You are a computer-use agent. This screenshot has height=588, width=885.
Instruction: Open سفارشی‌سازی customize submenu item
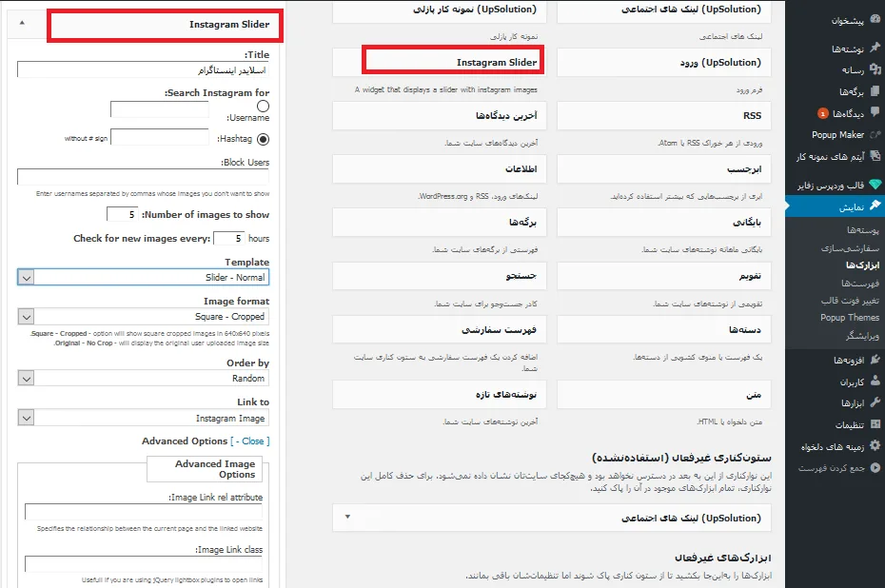850,247
